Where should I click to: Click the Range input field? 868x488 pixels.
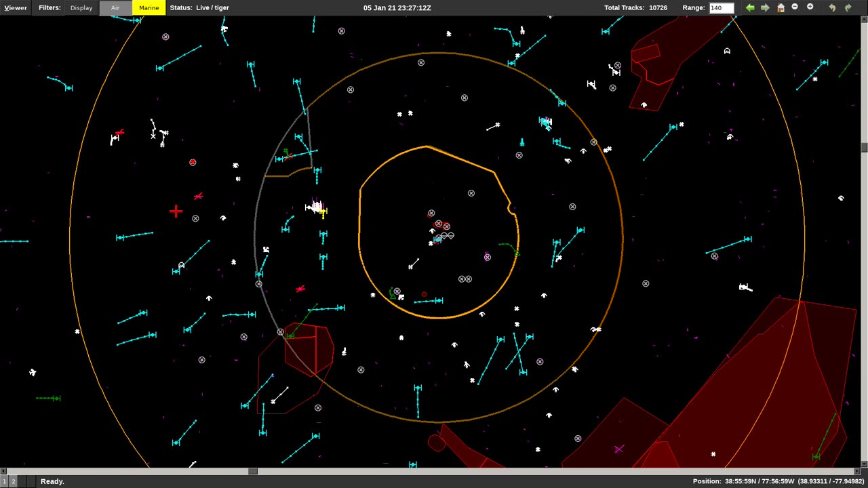point(721,8)
